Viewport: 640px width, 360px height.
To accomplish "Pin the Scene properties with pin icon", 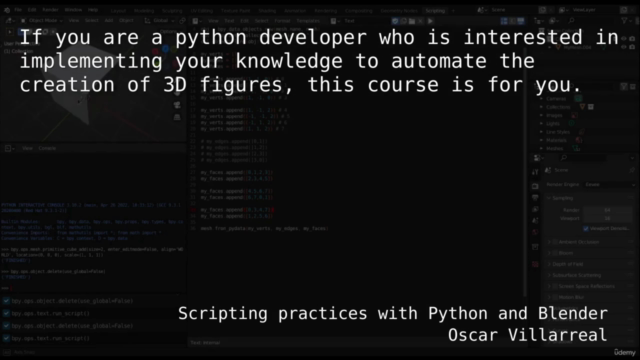I will [632, 170].
